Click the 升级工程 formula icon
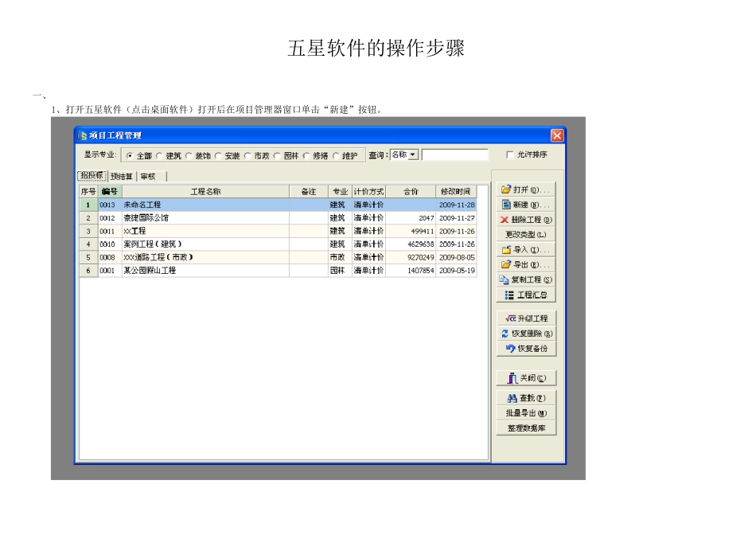 point(511,318)
